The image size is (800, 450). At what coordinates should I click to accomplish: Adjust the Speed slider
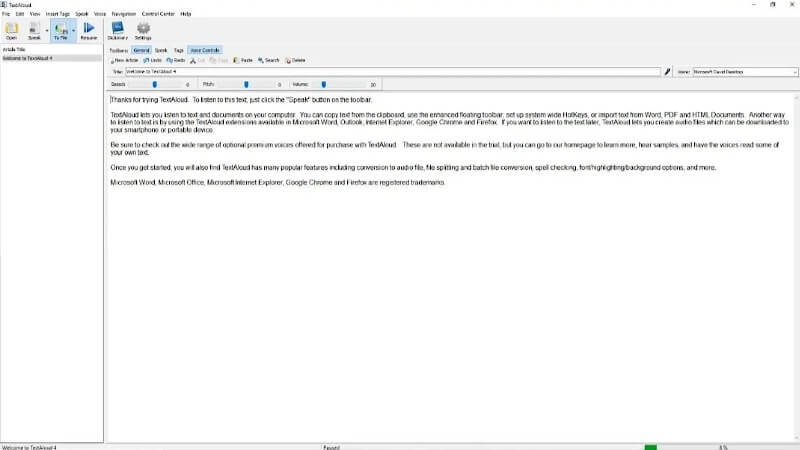[157, 84]
